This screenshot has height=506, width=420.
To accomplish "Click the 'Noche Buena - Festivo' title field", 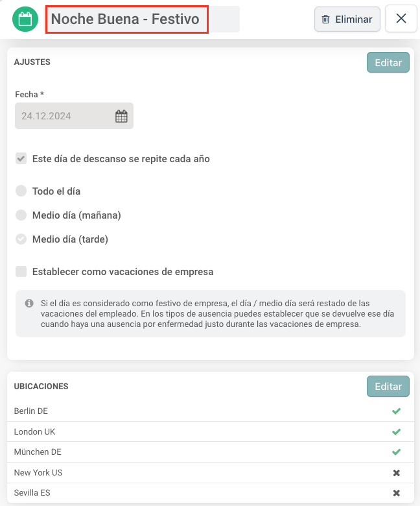I will (126, 19).
